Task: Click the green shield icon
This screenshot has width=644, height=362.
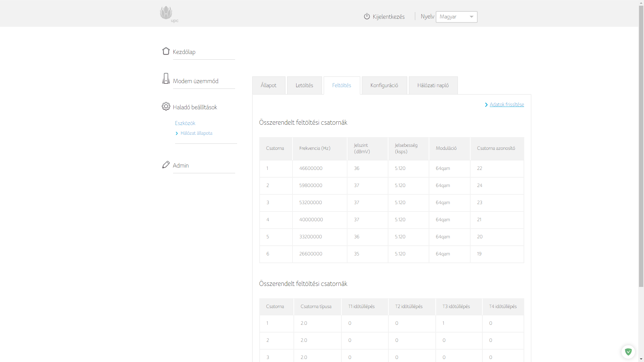Action: tap(628, 352)
